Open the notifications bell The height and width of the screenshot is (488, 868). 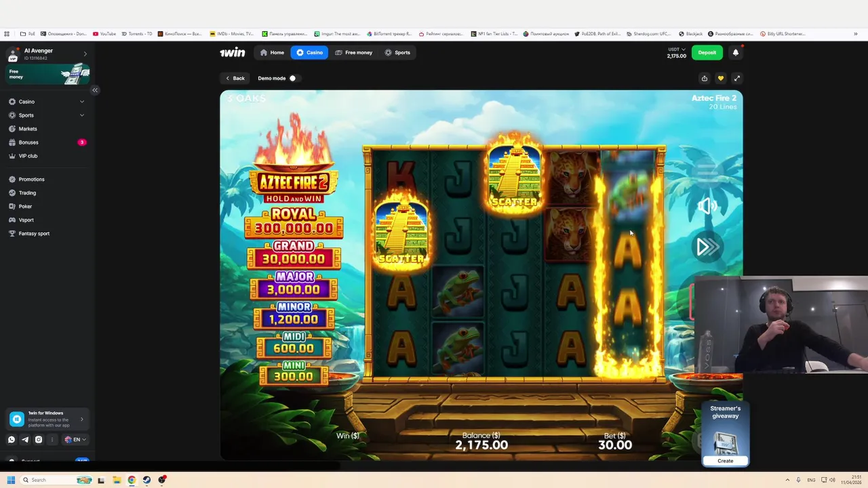point(736,52)
